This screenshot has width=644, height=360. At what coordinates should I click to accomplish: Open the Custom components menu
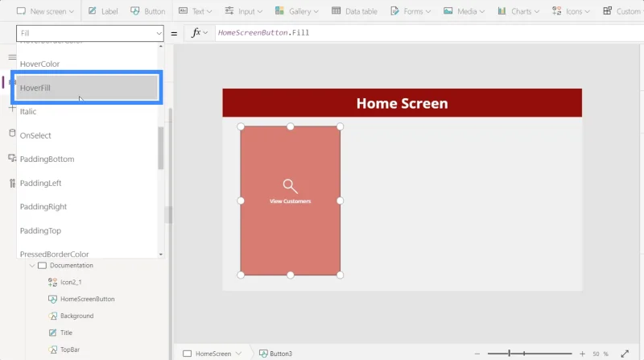(622, 11)
